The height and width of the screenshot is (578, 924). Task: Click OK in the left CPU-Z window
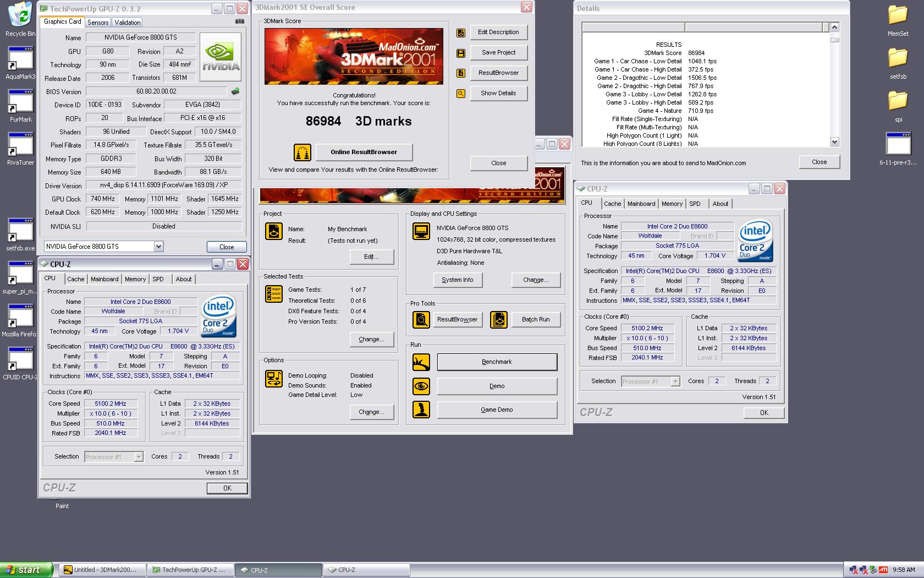point(227,488)
